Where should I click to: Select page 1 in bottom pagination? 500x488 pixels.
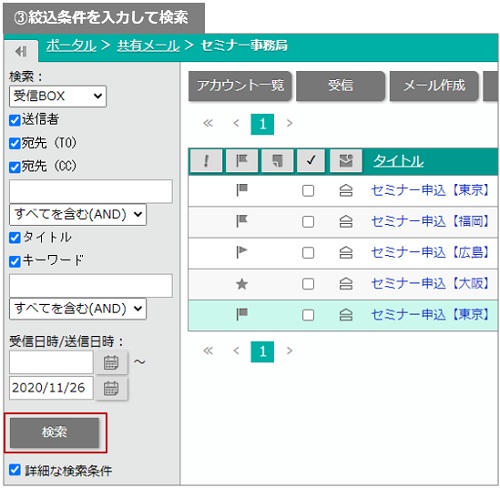click(262, 351)
